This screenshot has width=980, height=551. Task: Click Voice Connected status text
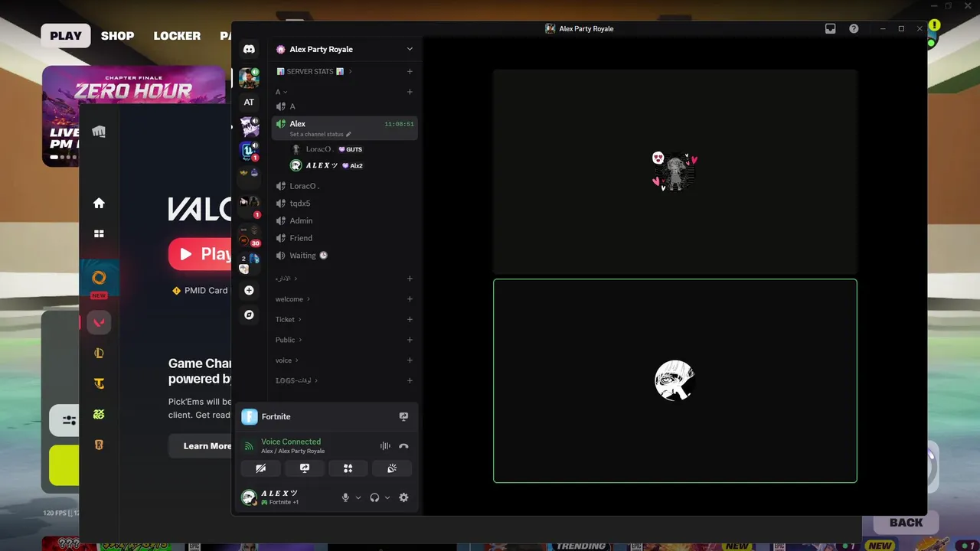291,442
